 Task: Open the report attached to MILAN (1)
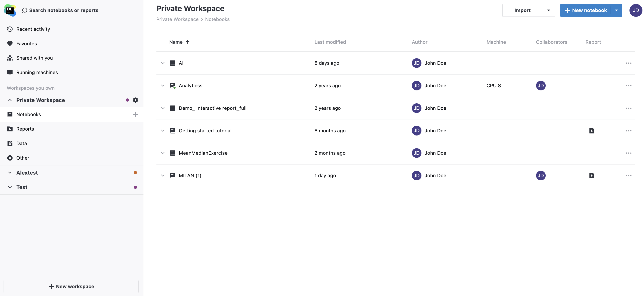pos(591,175)
